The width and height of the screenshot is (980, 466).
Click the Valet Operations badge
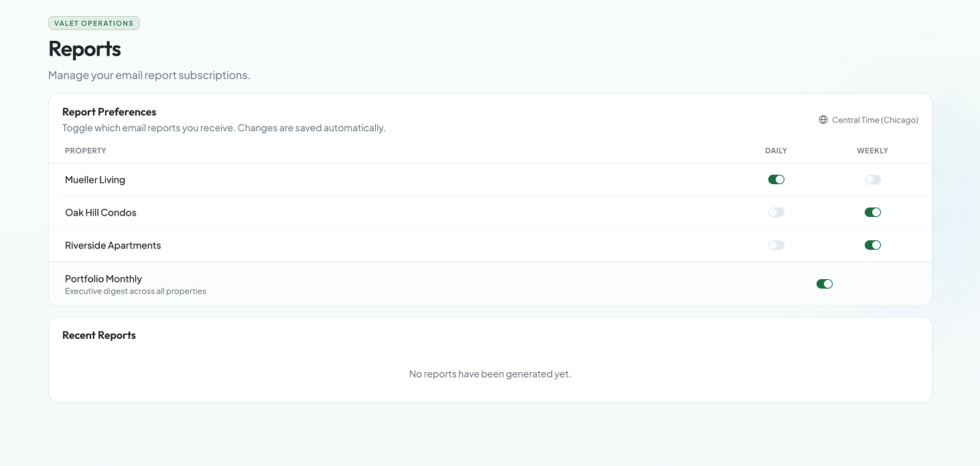(94, 23)
